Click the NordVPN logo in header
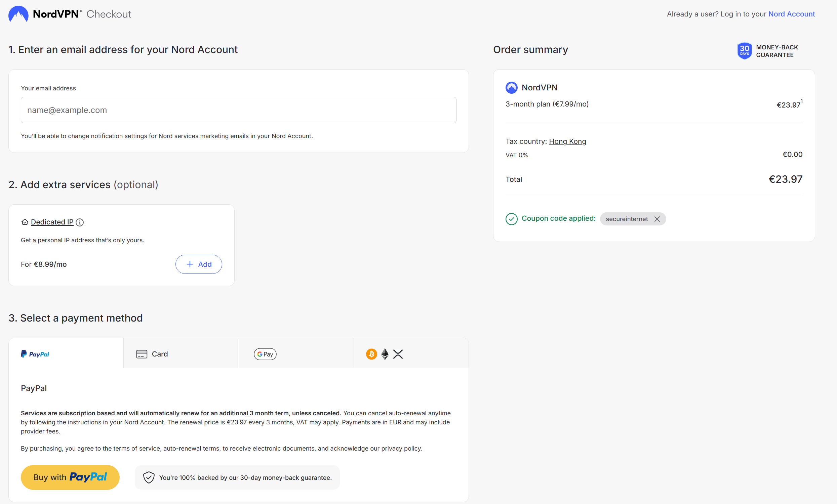This screenshot has width=837, height=504. tap(18, 14)
